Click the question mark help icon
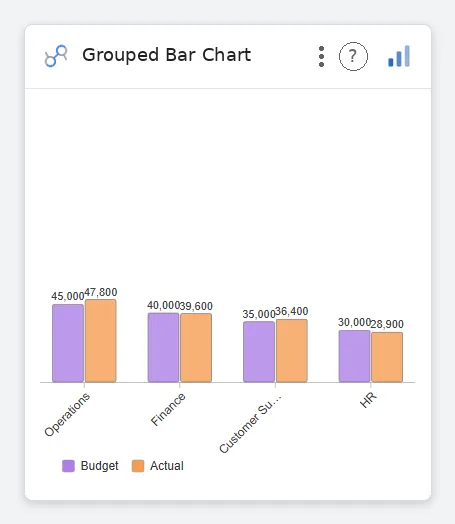 point(353,56)
